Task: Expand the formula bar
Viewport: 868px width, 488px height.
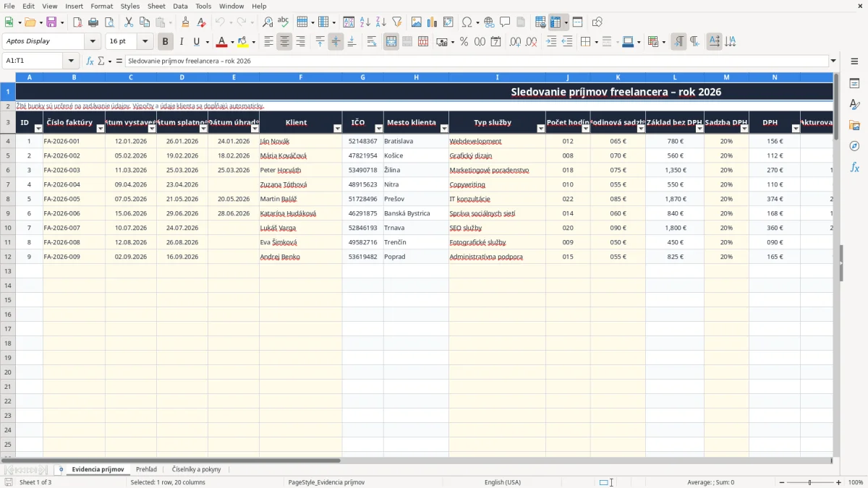Action: point(833,61)
